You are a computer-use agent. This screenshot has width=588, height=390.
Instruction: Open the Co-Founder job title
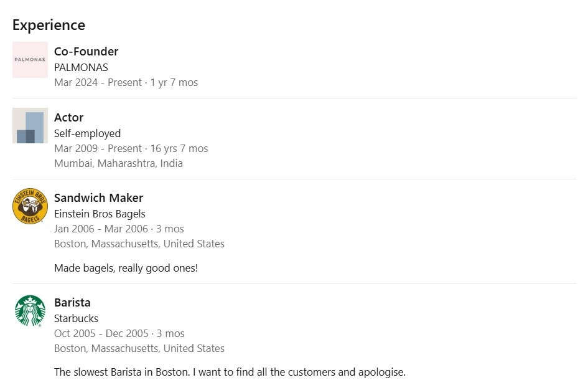(x=86, y=51)
